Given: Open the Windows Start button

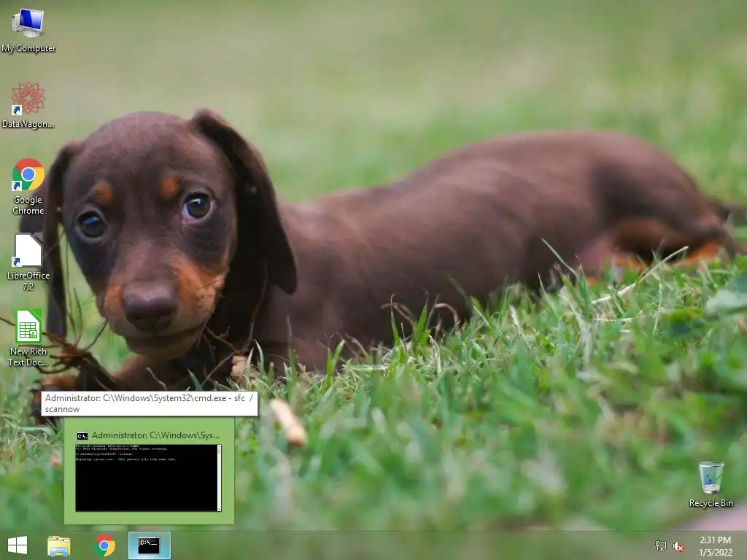Looking at the screenshot, I should pos(18,545).
